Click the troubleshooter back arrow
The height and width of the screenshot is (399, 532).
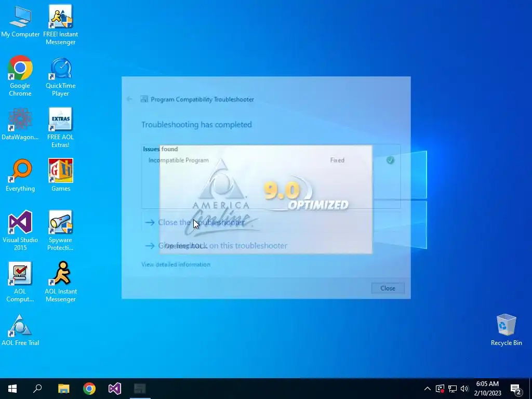(x=129, y=99)
